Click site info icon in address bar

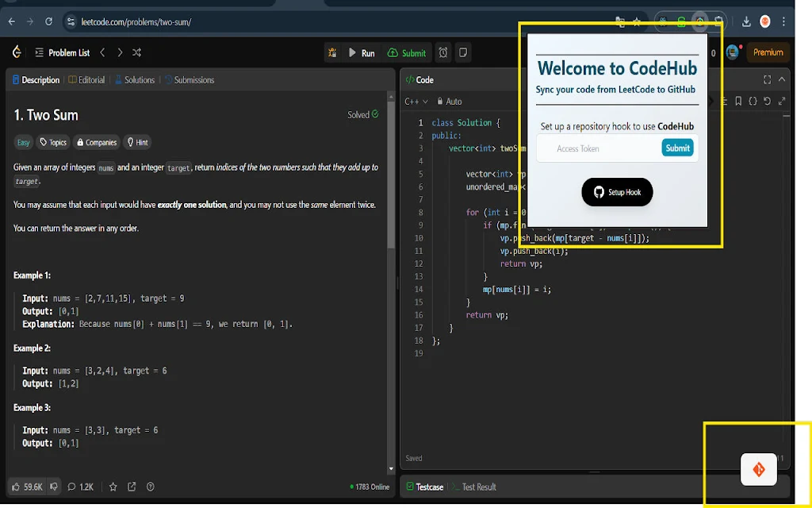tap(71, 21)
